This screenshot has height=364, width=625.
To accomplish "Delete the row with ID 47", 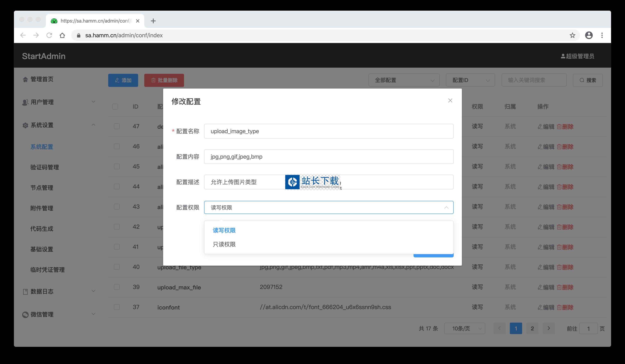I will click(x=565, y=126).
